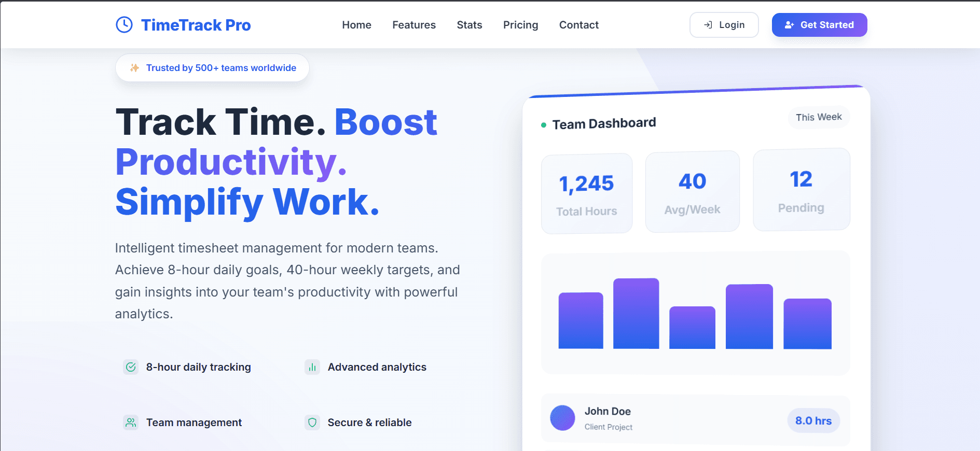
Task: Click the 8.0 hrs badge for John Doe
Action: 813,420
